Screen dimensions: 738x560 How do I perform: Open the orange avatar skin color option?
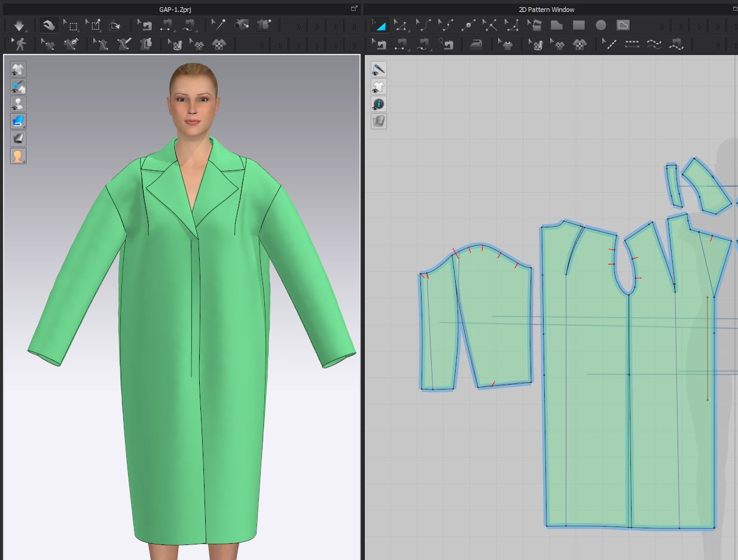click(18, 156)
